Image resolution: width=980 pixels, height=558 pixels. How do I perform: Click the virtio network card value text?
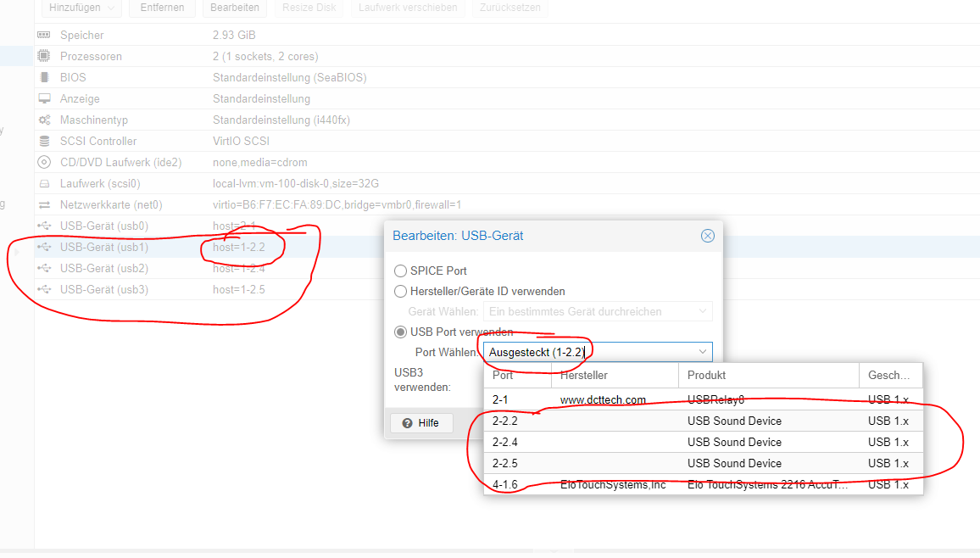337,205
